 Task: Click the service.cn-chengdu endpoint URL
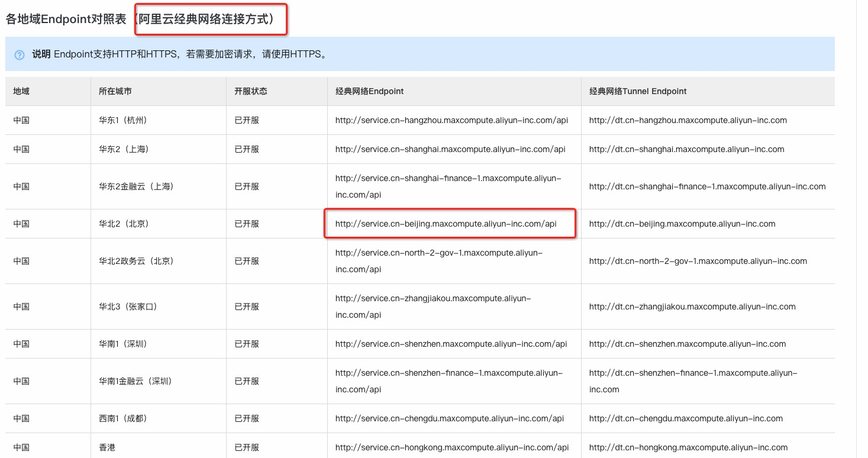click(450, 418)
